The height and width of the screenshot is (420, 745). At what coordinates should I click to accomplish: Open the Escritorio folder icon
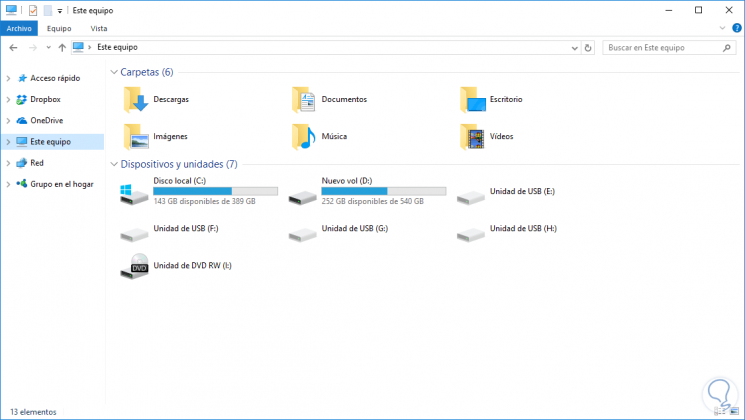pyautogui.click(x=473, y=100)
